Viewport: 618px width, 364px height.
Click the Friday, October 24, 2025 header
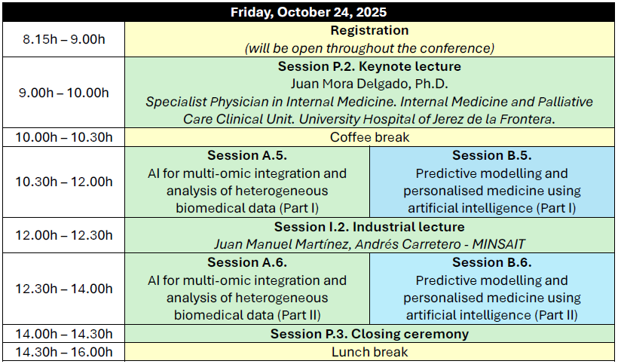click(309, 12)
